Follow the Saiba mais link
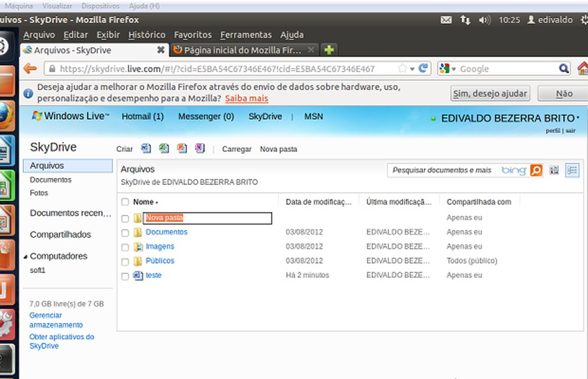This screenshot has width=588, height=379. pyautogui.click(x=246, y=98)
